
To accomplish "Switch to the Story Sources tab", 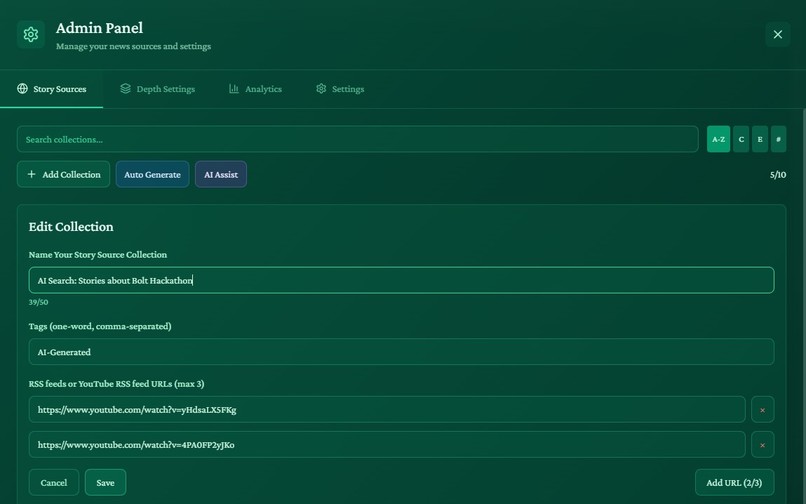I will 51,89.
